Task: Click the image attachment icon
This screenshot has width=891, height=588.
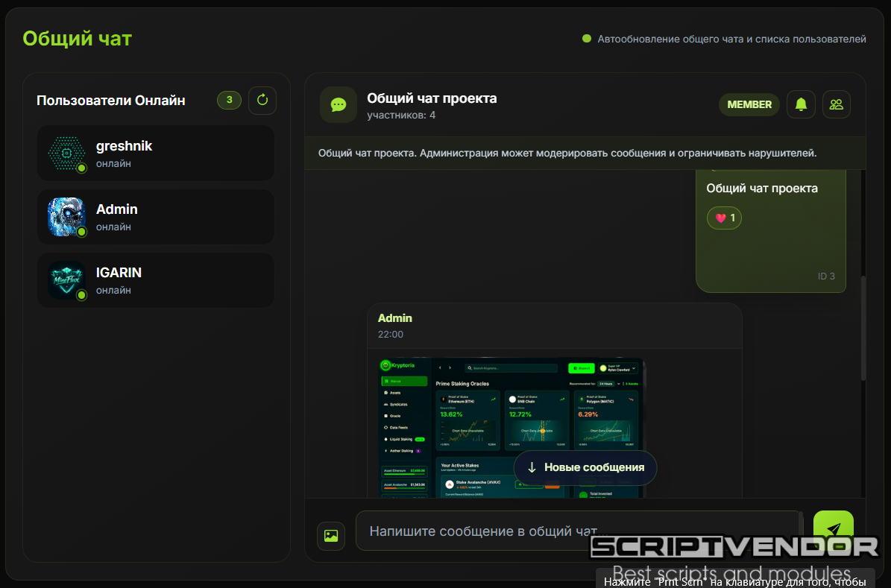Action: pos(331,535)
